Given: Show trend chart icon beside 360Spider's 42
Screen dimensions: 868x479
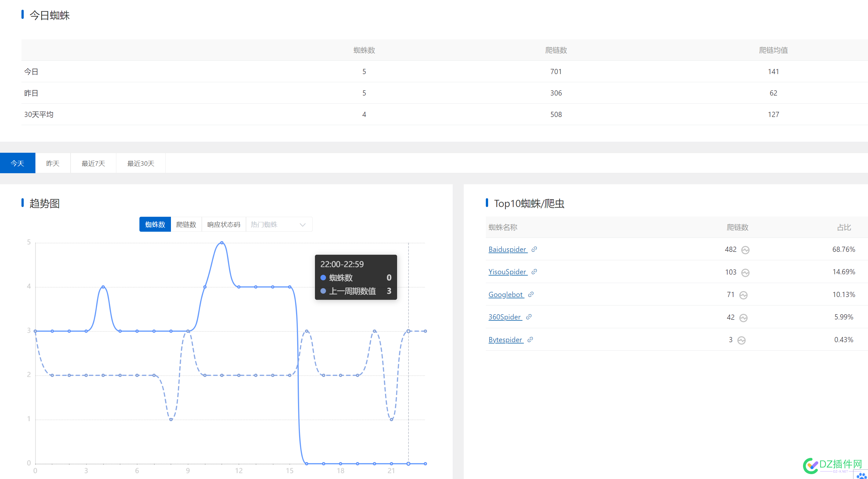Looking at the screenshot, I should pos(743,317).
